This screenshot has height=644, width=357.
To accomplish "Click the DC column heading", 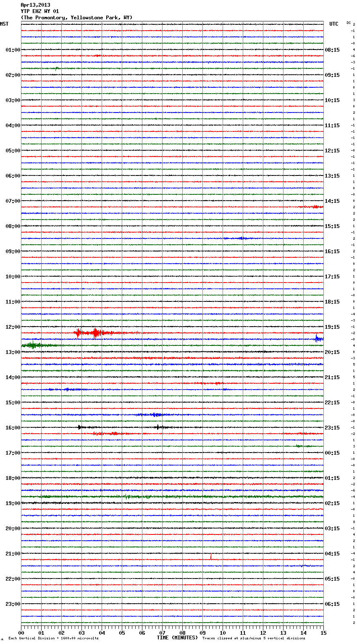I will 349,23.
